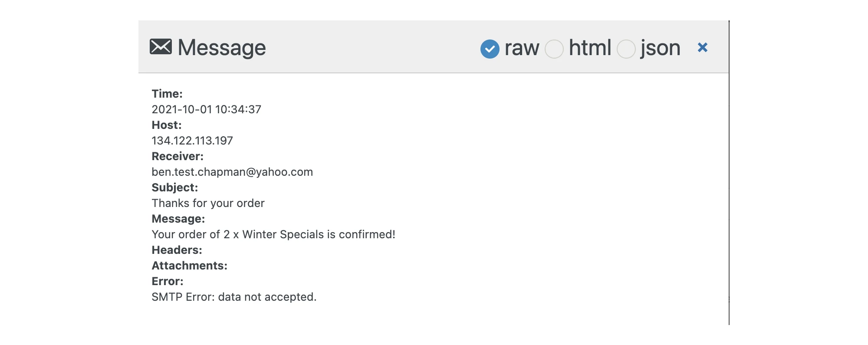Switch to the html view radio button
This screenshot has height=345, width=868.
click(x=554, y=49)
